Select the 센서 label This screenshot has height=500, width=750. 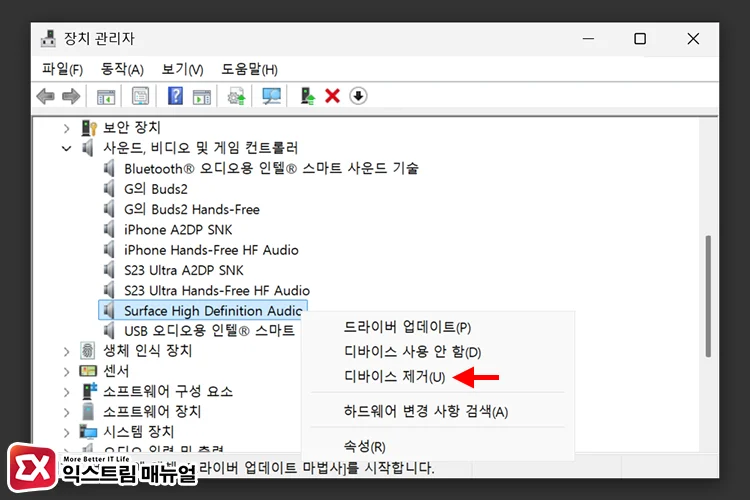[116, 371]
